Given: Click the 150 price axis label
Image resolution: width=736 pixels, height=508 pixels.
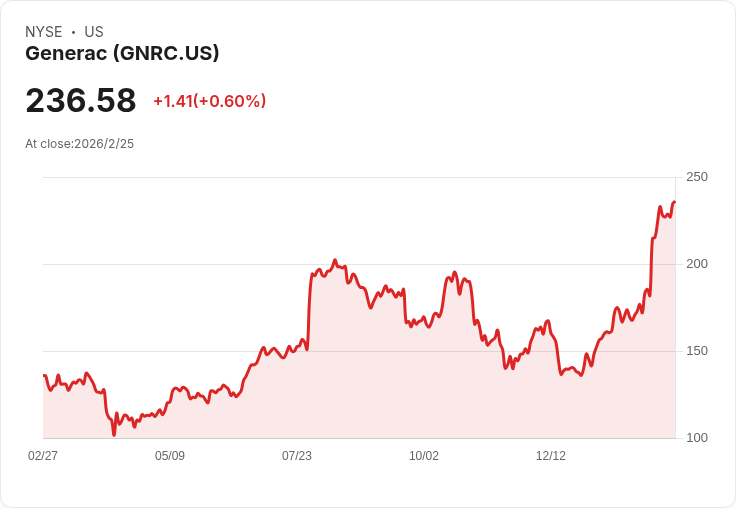Looking at the screenshot, I should 697,351.
